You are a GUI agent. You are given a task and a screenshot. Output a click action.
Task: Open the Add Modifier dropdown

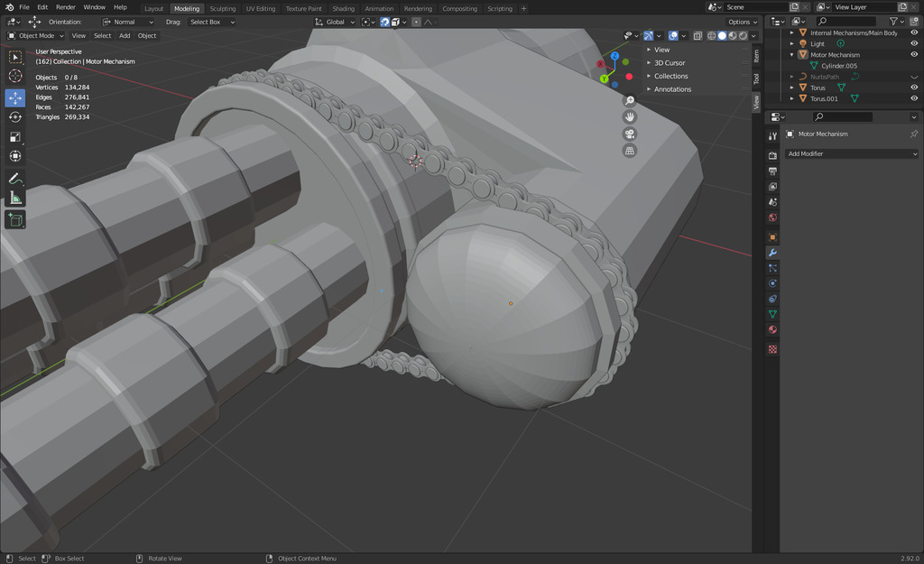coord(851,153)
